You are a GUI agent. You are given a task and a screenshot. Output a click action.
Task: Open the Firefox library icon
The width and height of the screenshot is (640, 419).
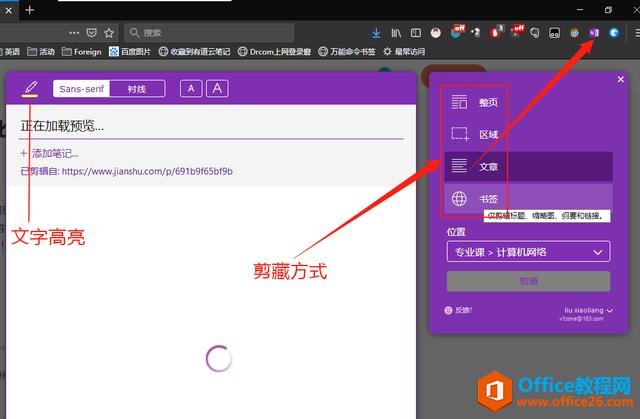[396, 33]
